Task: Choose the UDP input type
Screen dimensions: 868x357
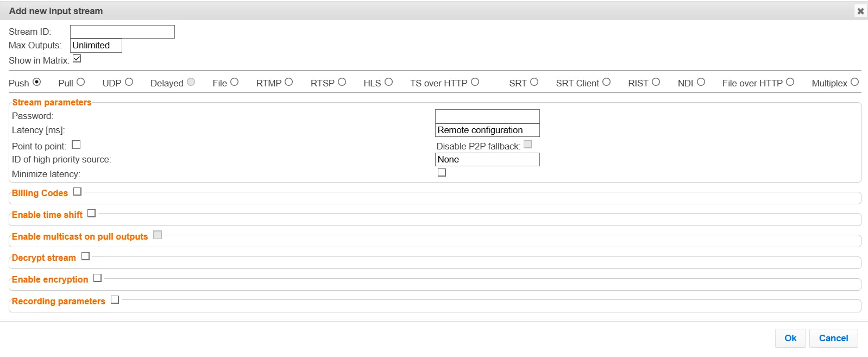Action: click(x=129, y=82)
